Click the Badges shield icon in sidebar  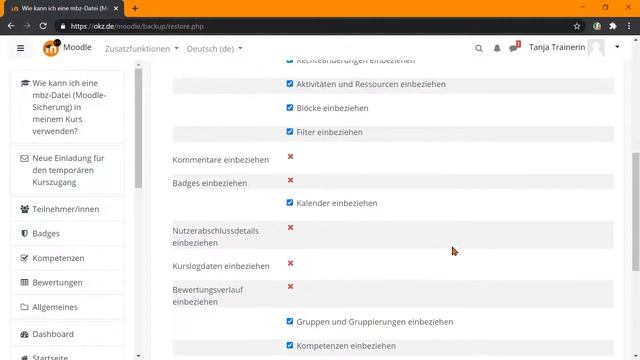[x=24, y=233]
